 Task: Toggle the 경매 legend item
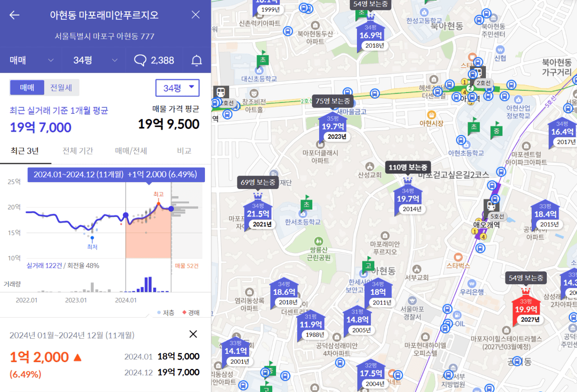coord(191,313)
